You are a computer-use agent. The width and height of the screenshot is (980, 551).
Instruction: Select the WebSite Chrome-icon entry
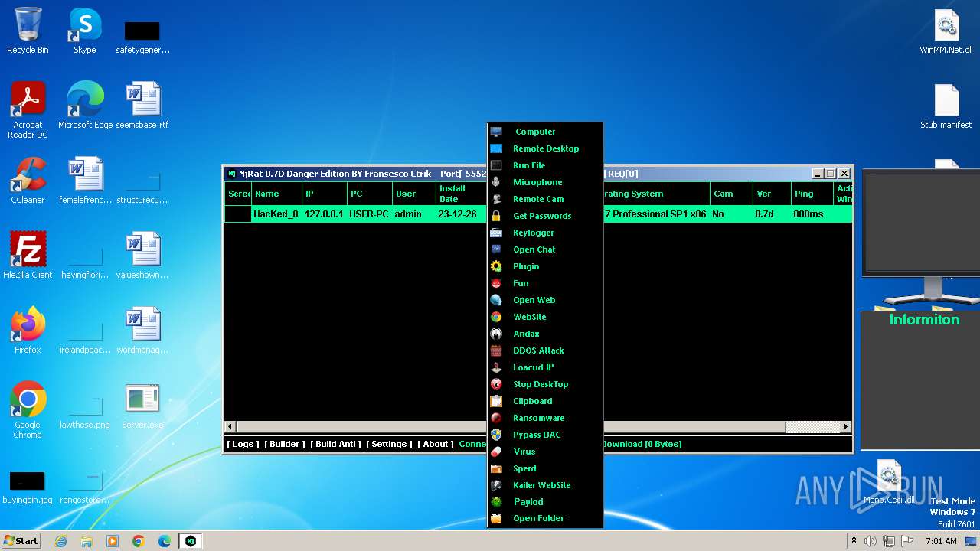tap(545, 317)
